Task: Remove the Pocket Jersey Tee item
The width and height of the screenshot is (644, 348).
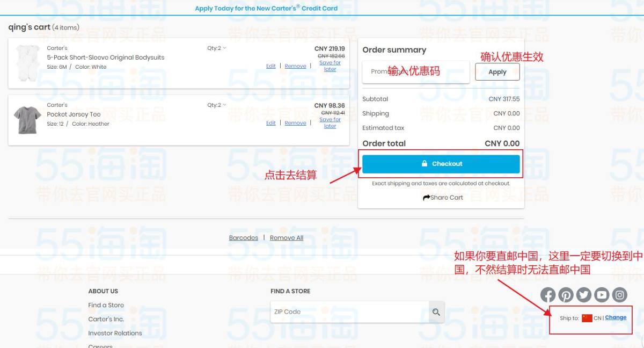Action: [x=295, y=123]
